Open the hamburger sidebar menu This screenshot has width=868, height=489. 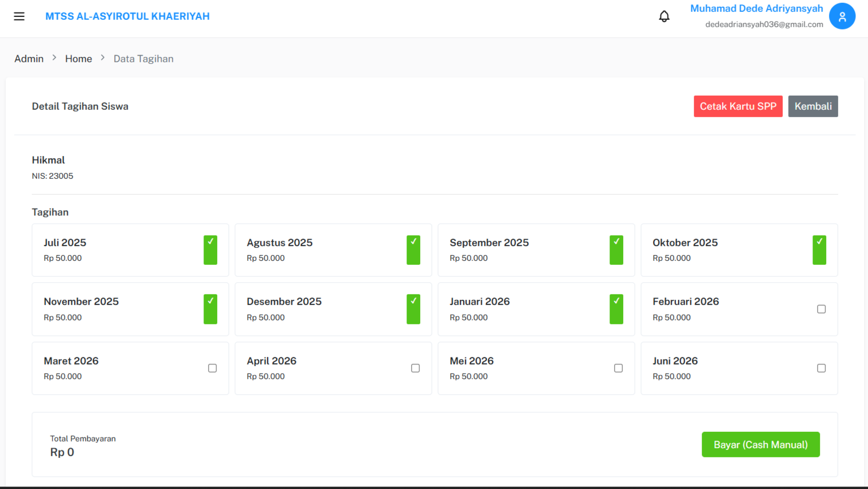(x=19, y=16)
